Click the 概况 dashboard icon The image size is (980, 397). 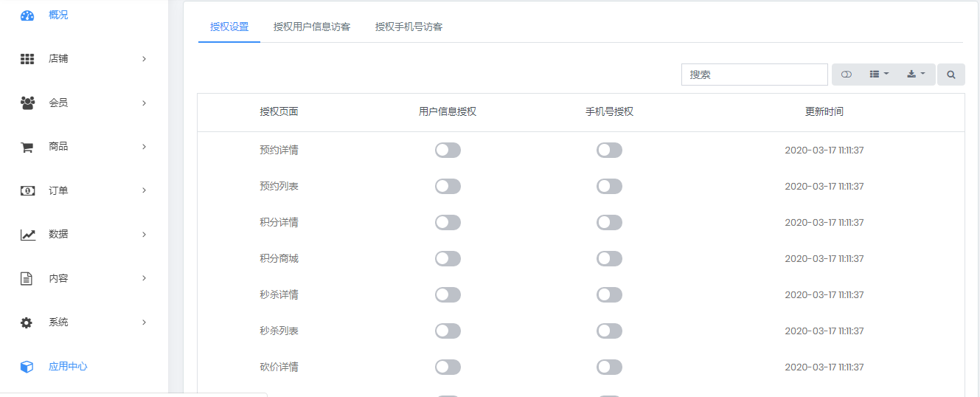click(x=27, y=15)
